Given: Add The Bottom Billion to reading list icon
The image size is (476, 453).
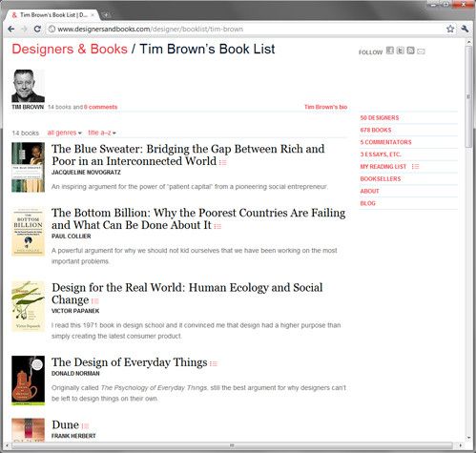Looking at the screenshot, I should tap(217, 226).
